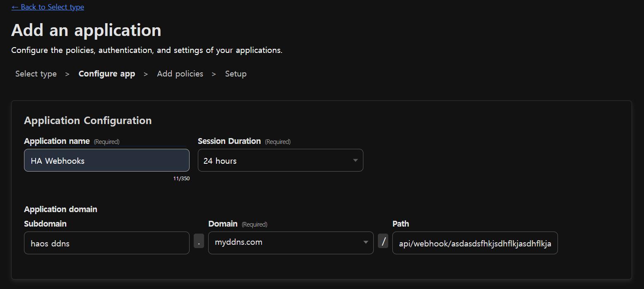Click the Application name label
The width and height of the screenshot is (644, 289).
[x=57, y=141]
